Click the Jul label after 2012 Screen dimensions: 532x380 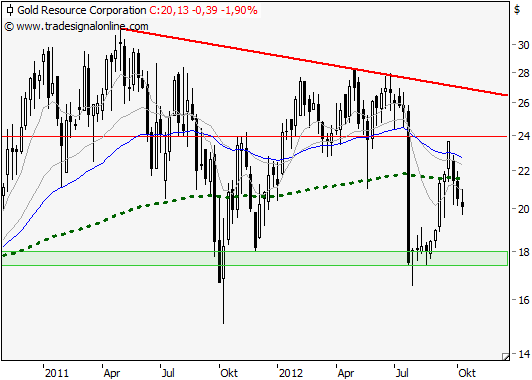pyautogui.click(x=402, y=373)
